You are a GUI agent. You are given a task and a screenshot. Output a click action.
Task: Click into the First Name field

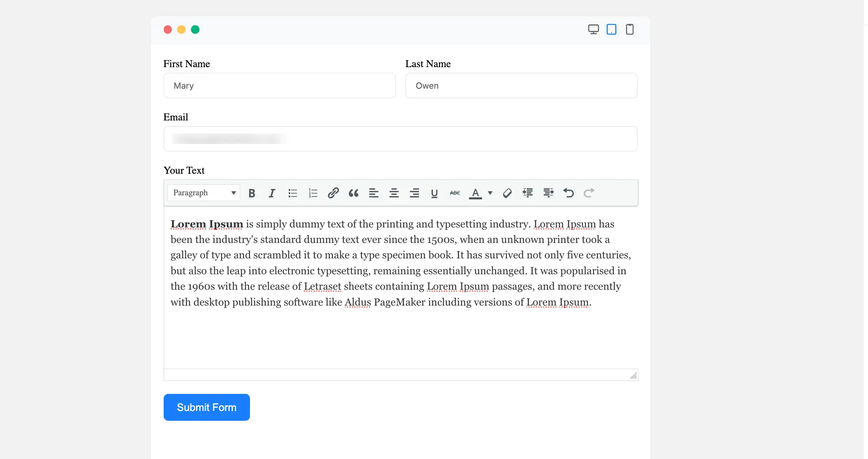click(279, 85)
